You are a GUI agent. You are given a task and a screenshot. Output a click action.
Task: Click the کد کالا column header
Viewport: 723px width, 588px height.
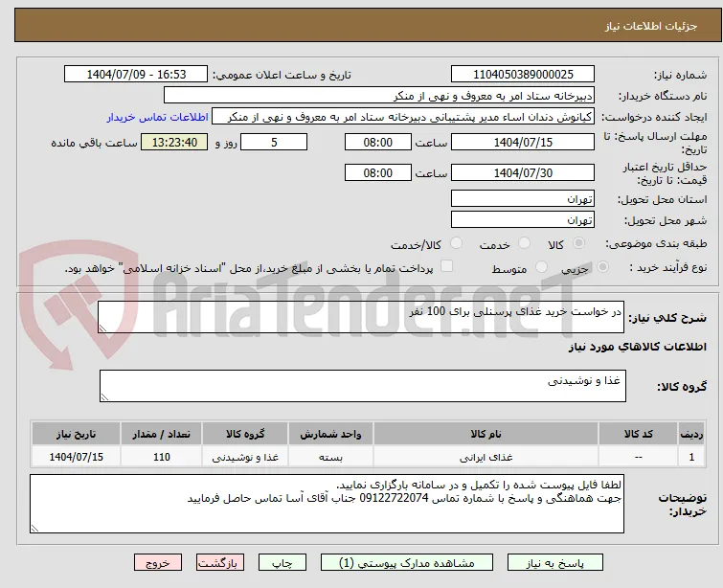pos(638,434)
